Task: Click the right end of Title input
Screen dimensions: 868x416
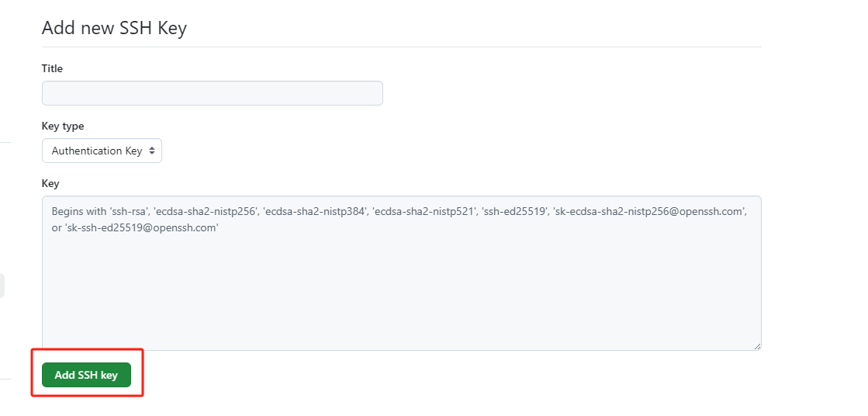Action: [371, 93]
